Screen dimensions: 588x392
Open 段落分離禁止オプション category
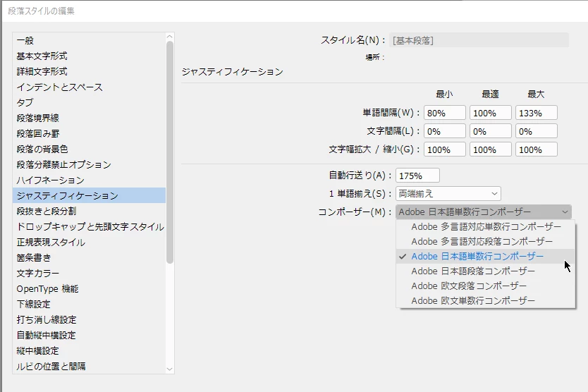[x=89, y=164]
